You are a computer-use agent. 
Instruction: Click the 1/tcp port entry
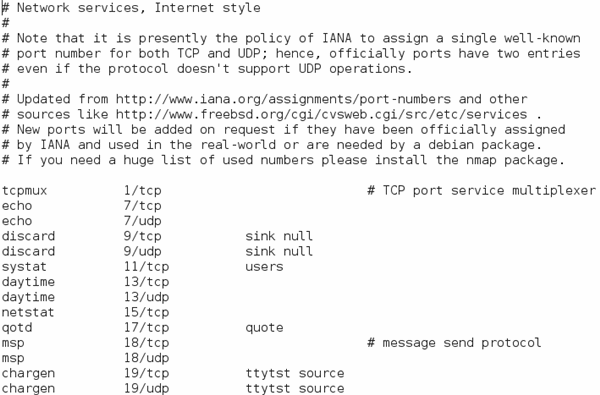(x=142, y=191)
